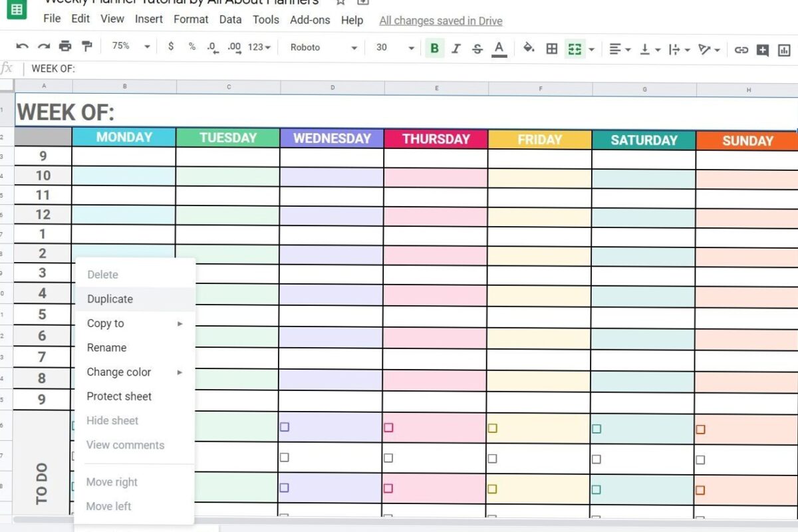
Task: Check the Sunday to-do checkbox
Action: click(x=700, y=430)
